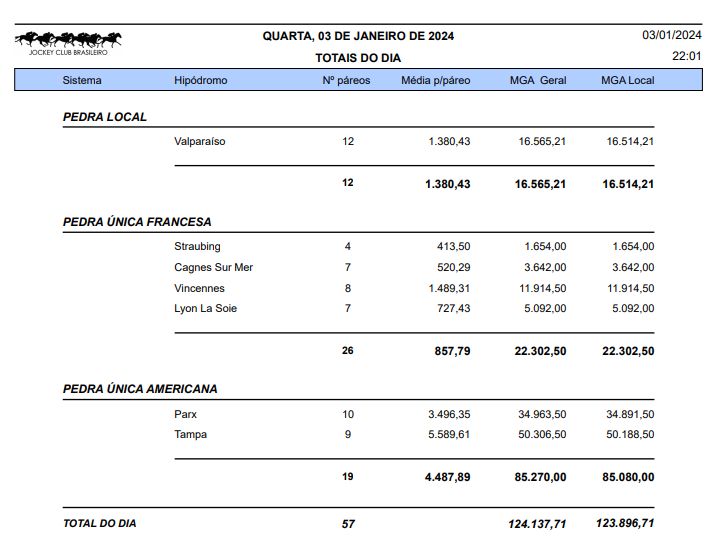This screenshot has height=558, width=723.
Task: Click Lyon La Soie's average 727,43
Action: click(454, 309)
